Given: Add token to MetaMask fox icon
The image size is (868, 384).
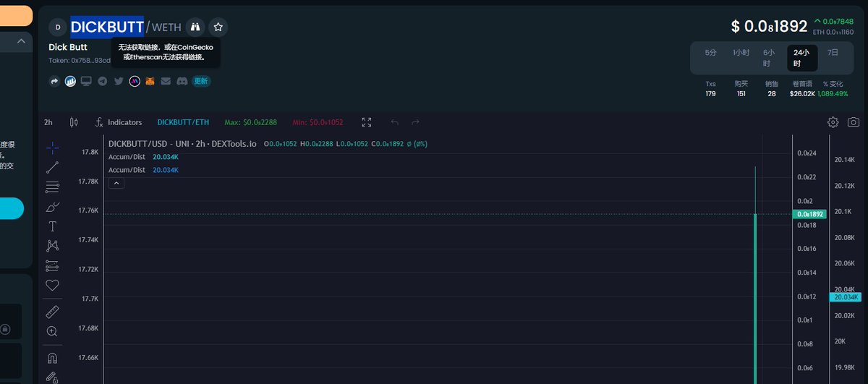Looking at the screenshot, I should tap(150, 81).
